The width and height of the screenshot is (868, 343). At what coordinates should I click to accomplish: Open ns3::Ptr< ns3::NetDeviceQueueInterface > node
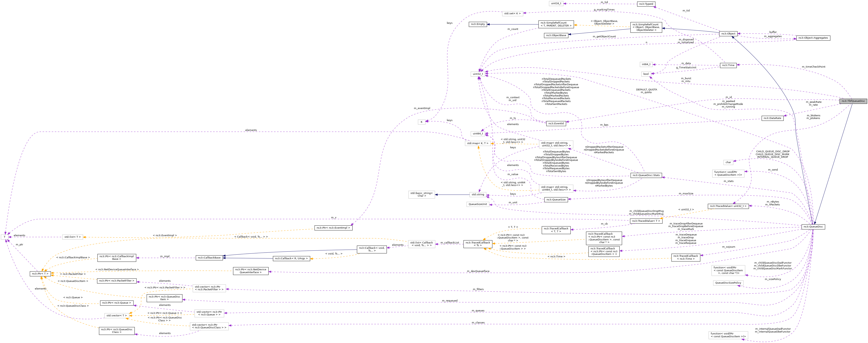251,271
